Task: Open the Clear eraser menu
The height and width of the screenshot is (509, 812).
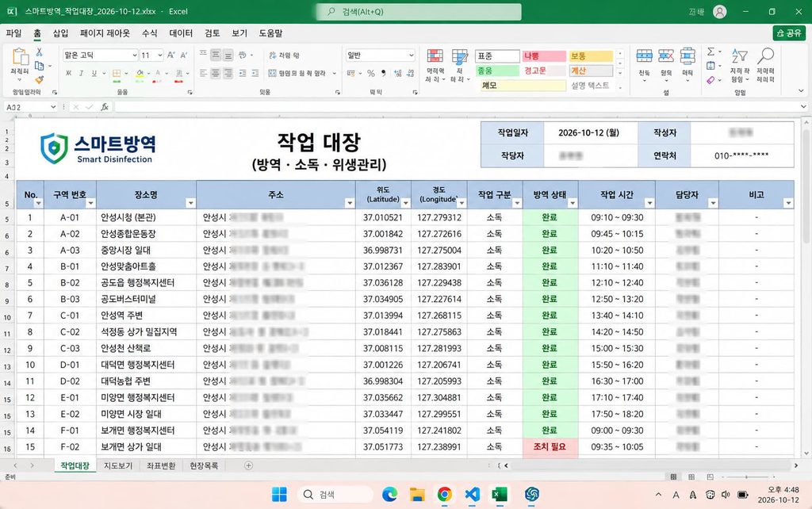Action: point(711,80)
